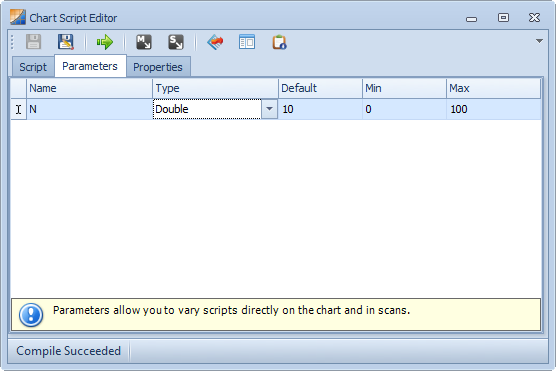
Task: Click the blue diamond with red arrow icon
Action: 215,42
